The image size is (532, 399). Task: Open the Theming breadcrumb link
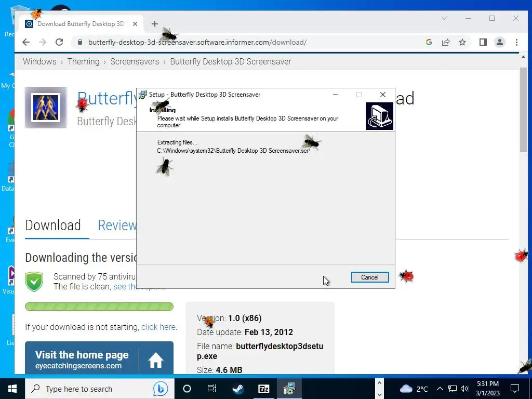(84, 61)
